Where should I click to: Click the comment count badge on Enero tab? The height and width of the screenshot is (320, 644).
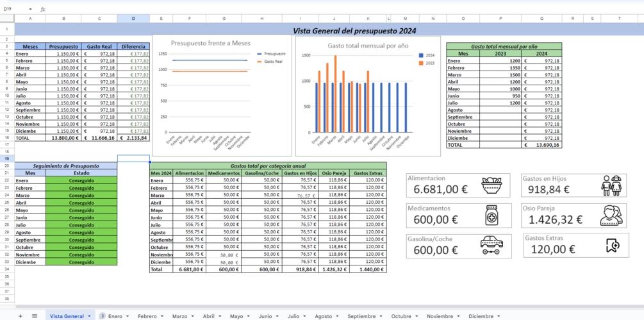[102, 316]
